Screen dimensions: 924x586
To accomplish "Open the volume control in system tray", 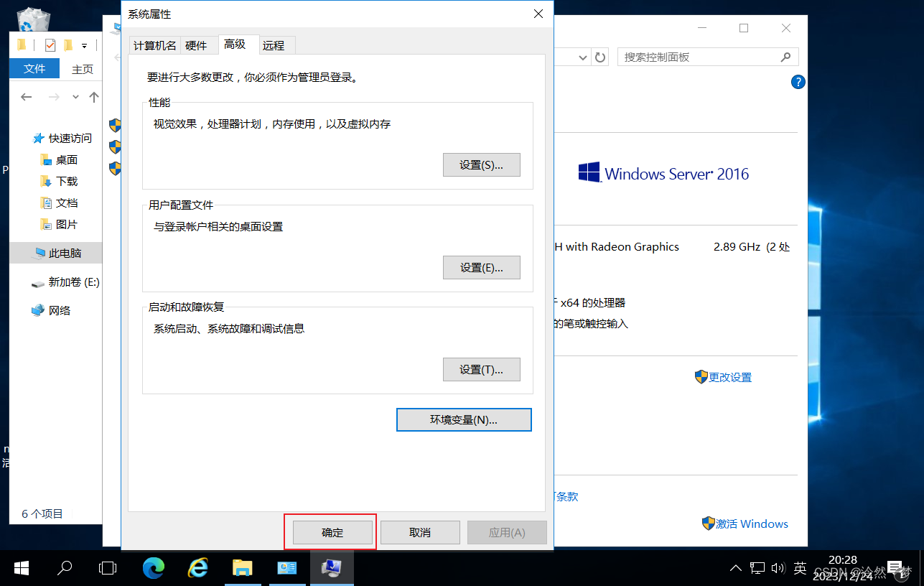I will pos(778,567).
